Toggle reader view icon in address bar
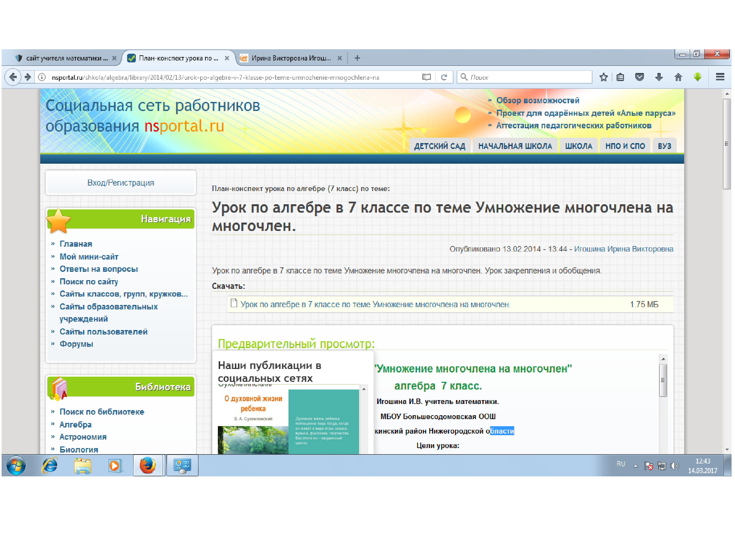 click(x=426, y=77)
